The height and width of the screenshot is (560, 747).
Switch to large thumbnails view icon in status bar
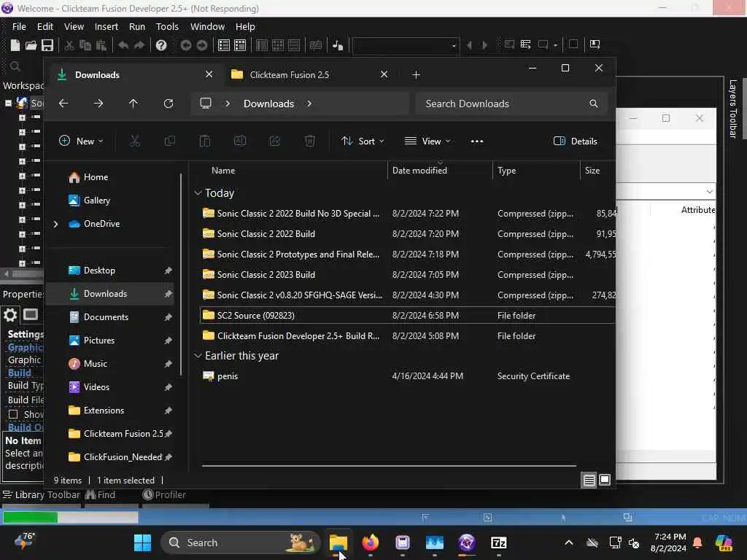coord(605,480)
